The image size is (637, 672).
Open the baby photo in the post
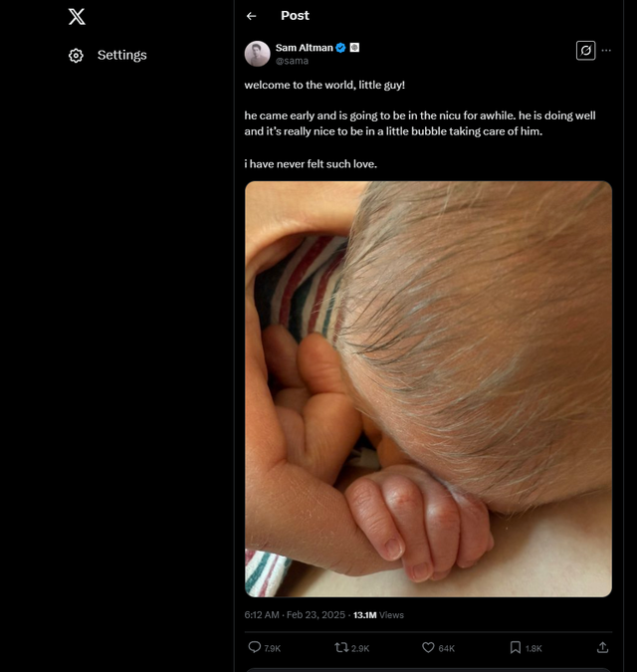(428, 388)
